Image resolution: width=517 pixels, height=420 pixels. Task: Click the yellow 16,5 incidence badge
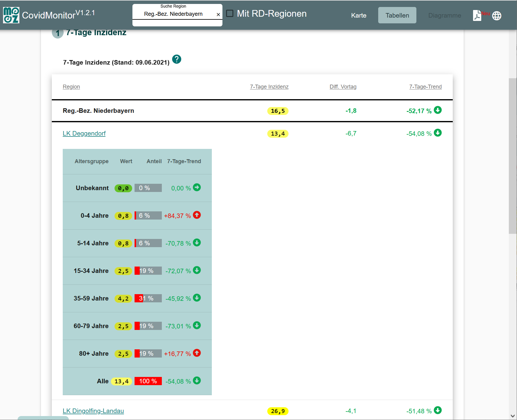point(278,111)
